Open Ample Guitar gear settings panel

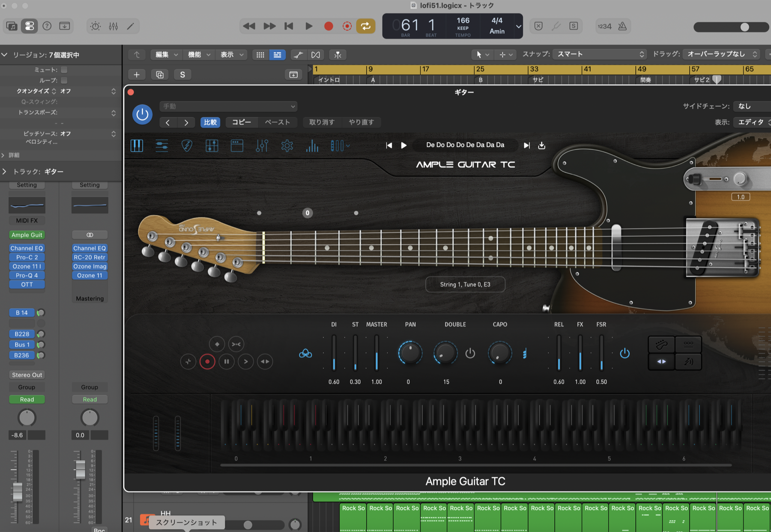pos(287,146)
